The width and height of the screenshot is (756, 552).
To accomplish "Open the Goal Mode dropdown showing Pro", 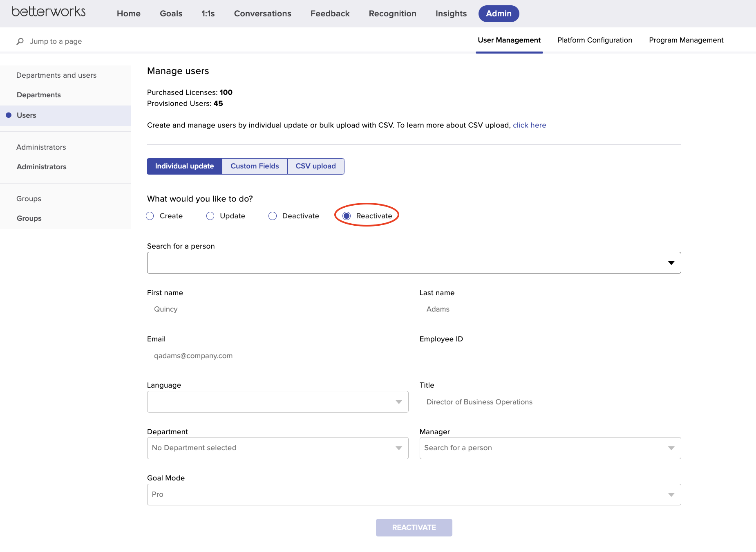I will pyautogui.click(x=671, y=494).
